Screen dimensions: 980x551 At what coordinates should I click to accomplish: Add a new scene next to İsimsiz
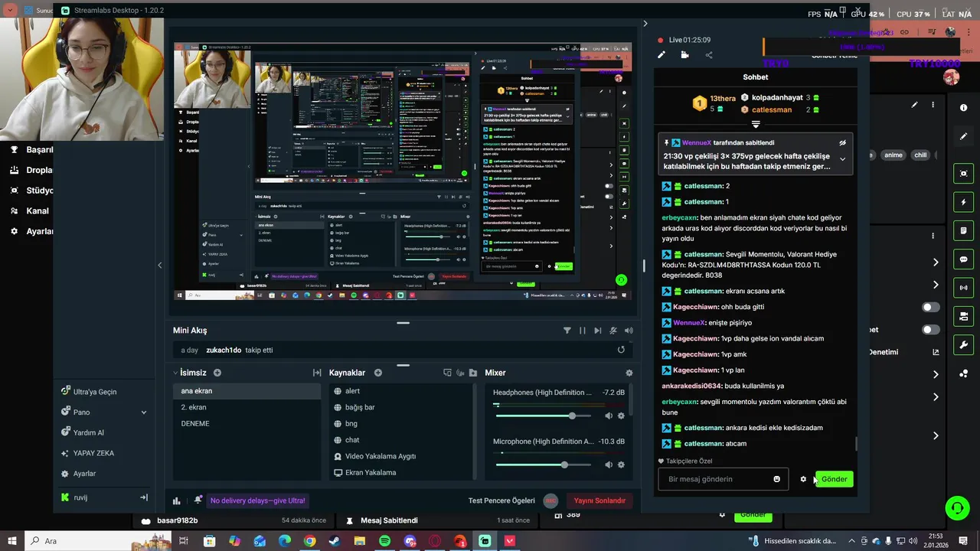point(217,373)
